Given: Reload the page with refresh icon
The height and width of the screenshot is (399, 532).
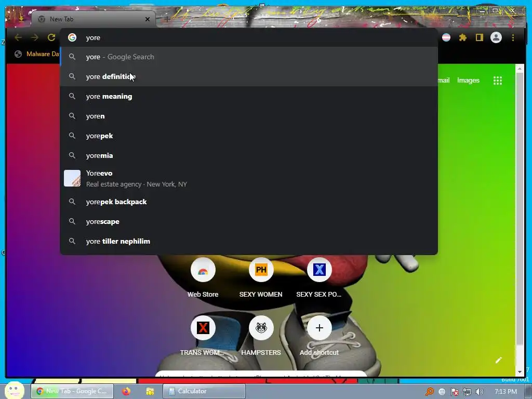Looking at the screenshot, I should point(51,37).
